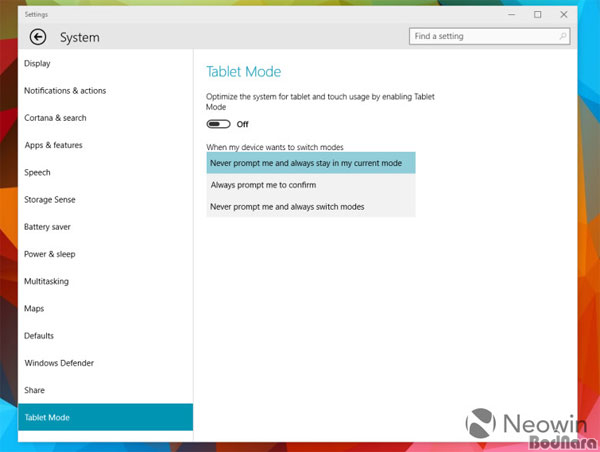Open Cortana & search settings
Image resolution: width=600 pixels, height=452 pixels.
click(55, 118)
